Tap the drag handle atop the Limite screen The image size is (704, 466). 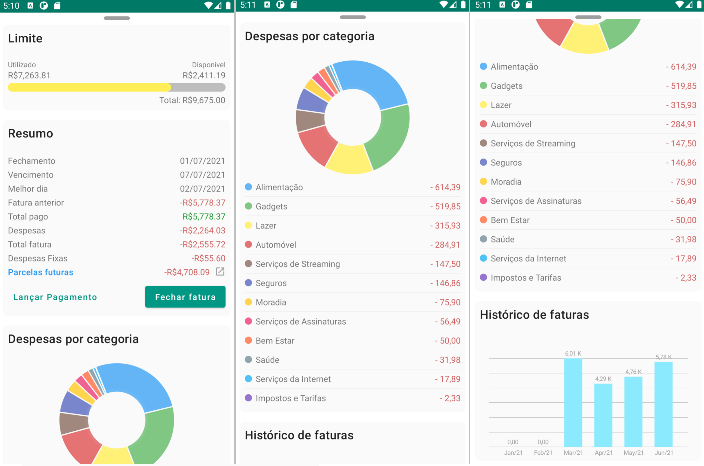[x=117, y=18]
